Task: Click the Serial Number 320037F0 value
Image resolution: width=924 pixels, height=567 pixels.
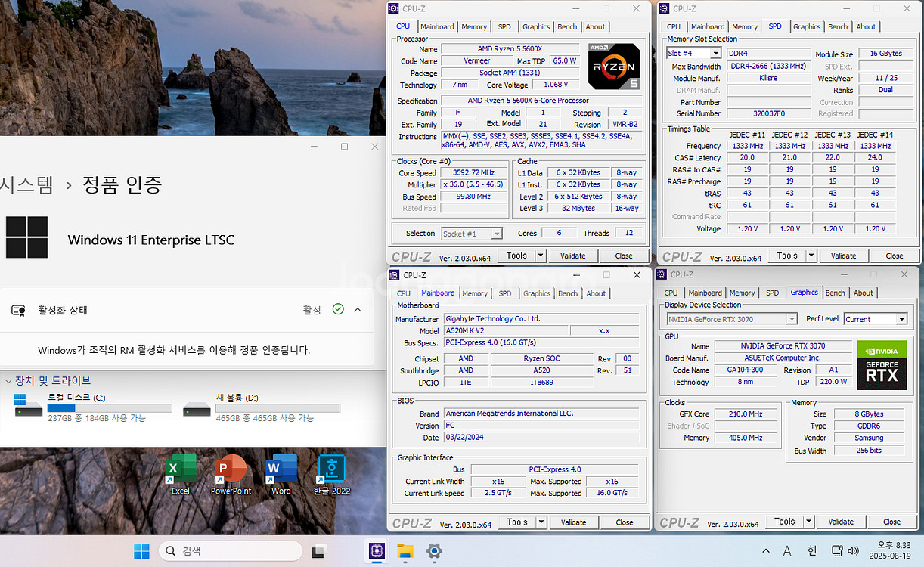Action: point(767,113)
